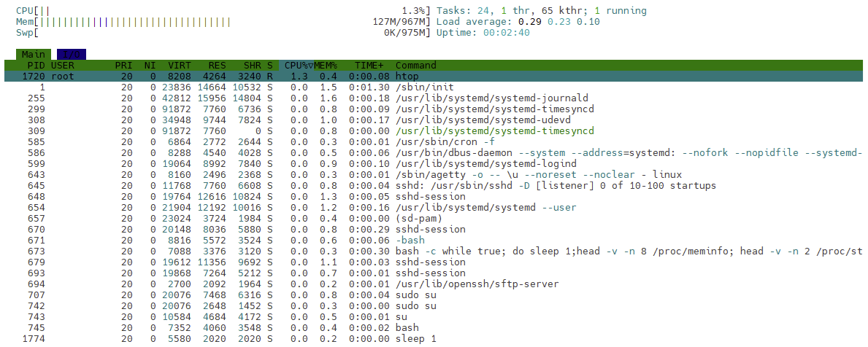Image resolution: width=868 pixels, height=347 pixels.
Task: Select the sftp-server process row
Action: (434, 284)
